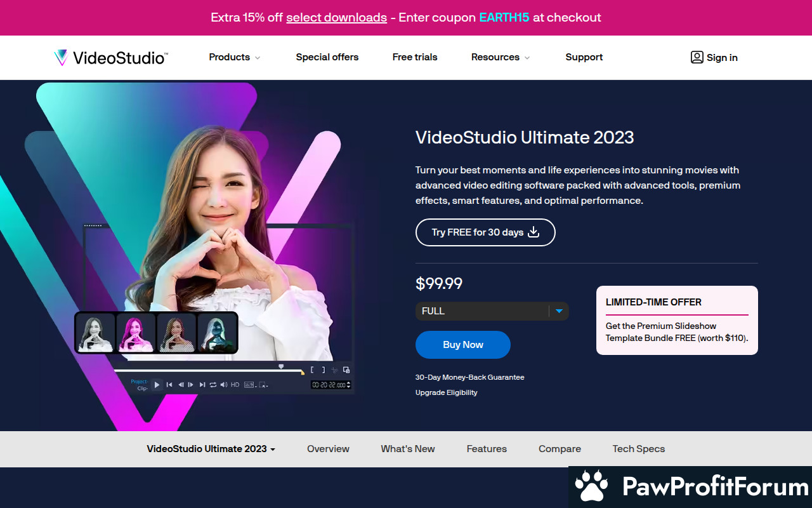812x508 pixels.
Task: Go to Special offers
Action: click(327, 57)
